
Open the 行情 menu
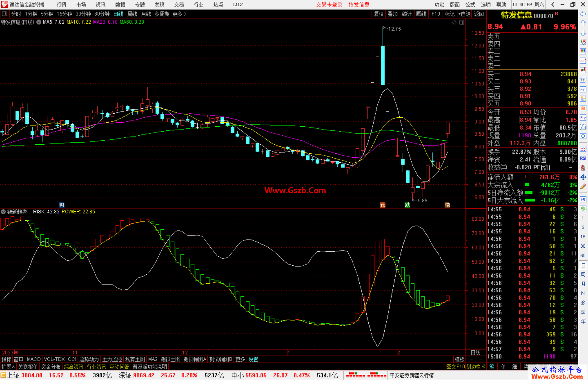(x=62, y=4)
